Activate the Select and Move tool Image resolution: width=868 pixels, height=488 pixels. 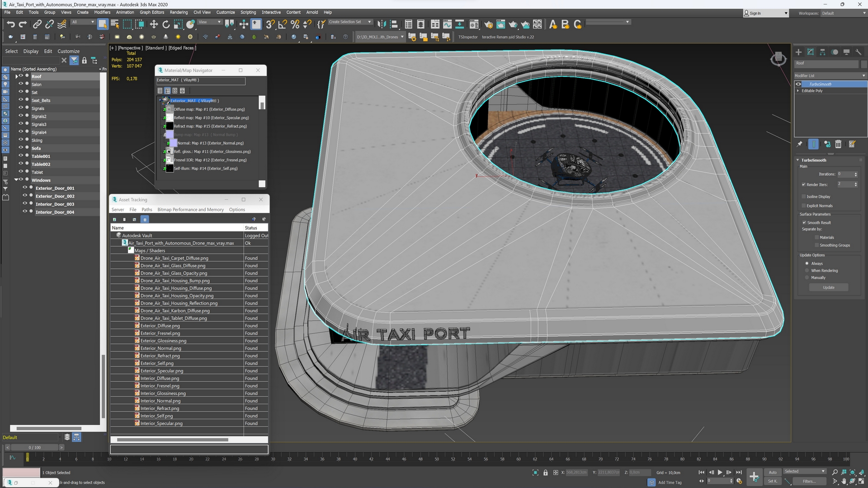click(154, 24)
